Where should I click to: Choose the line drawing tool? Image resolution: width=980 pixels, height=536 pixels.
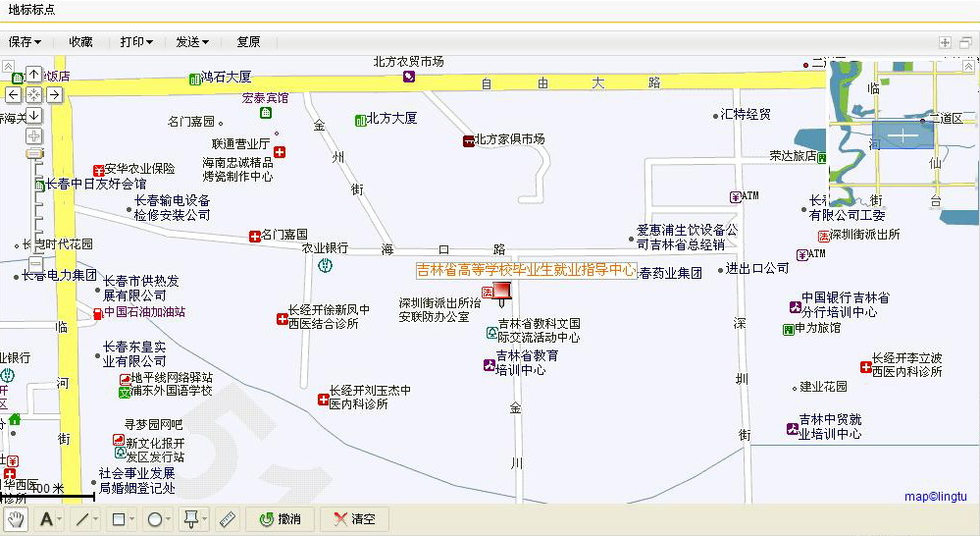(82, 519)
